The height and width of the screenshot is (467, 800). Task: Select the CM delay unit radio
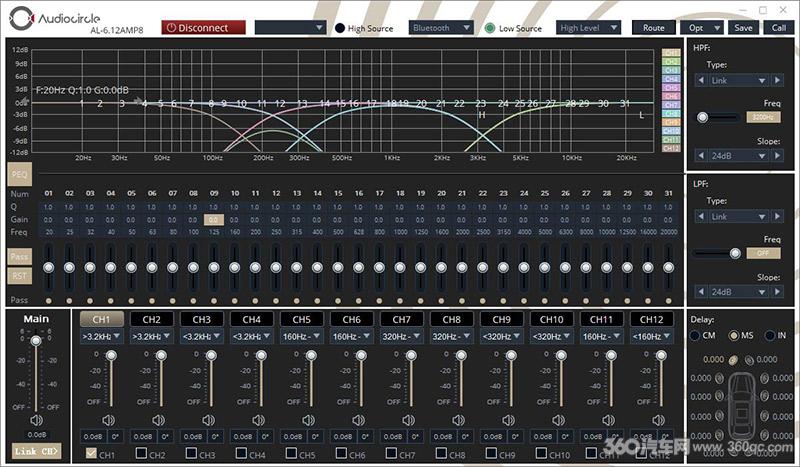point(695,335)
